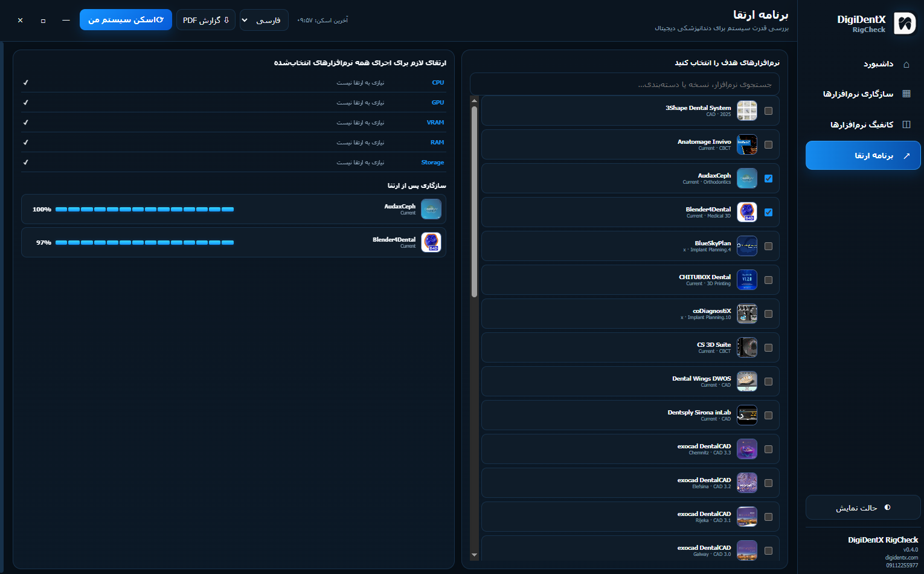Check the BlueSkyPlan checkbox
This screenshot has height=574, width=924.
tap(768, 246)
